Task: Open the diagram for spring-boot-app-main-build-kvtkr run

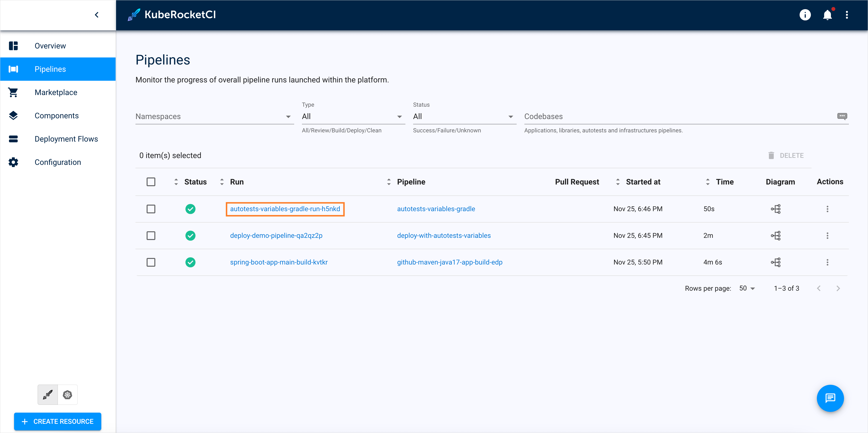Action: 776,262
